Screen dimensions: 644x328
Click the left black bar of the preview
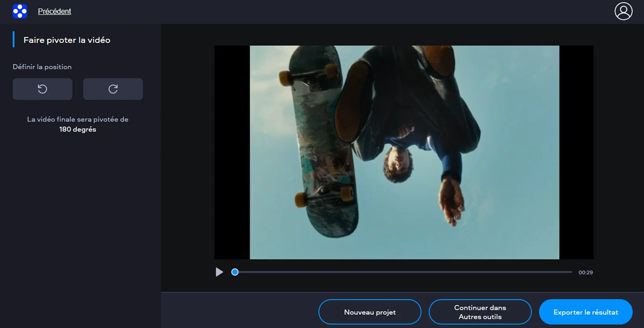232,152
